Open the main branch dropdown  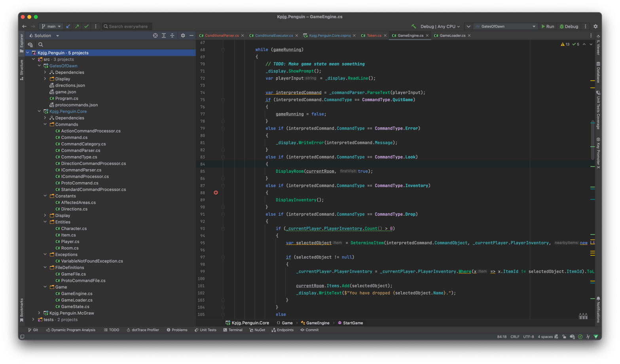[51, 26]
